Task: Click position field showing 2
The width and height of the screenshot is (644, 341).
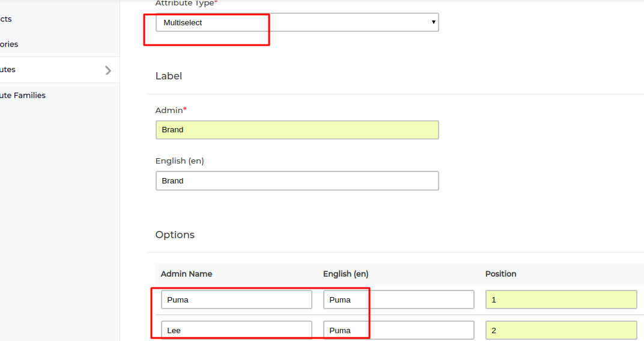Action: coord(561,330)
